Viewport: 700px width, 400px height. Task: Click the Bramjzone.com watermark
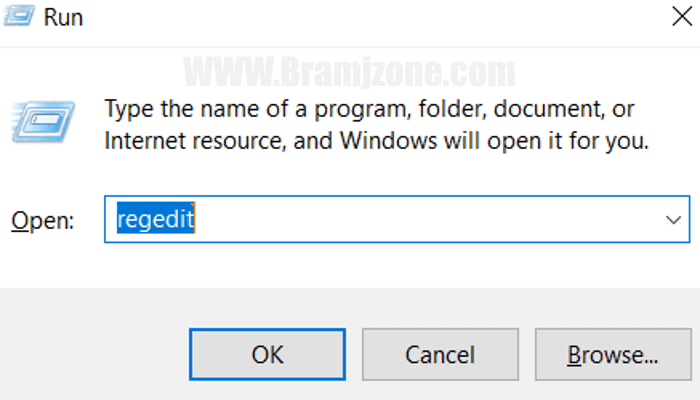pyautogui.click(x=350, y=71)
